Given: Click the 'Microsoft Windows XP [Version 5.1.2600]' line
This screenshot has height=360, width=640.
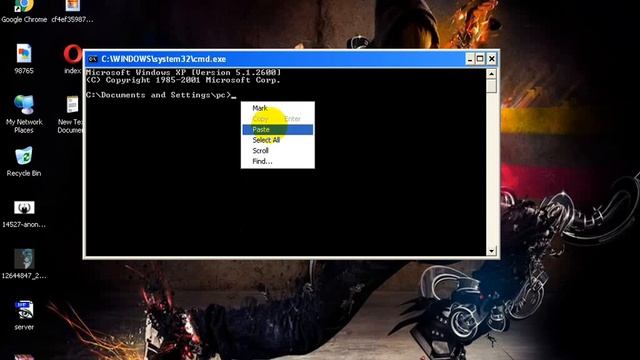Looking at the screenshot, I should tap(183, 72).
